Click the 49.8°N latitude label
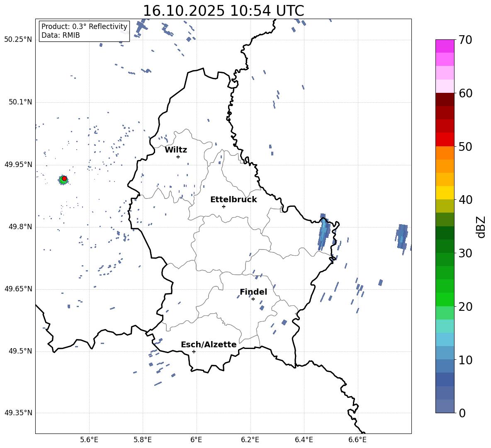The width and height of the screenshot is (491, 448). pos(20,227)
